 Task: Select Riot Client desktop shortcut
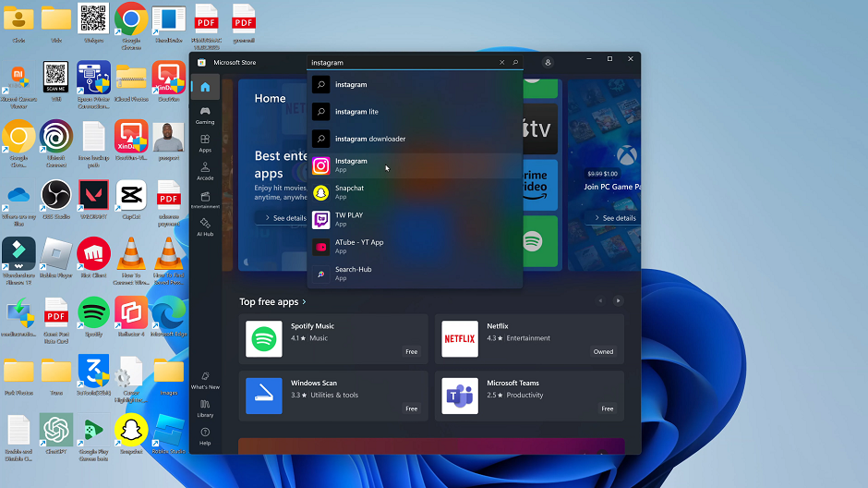[93, 258]
